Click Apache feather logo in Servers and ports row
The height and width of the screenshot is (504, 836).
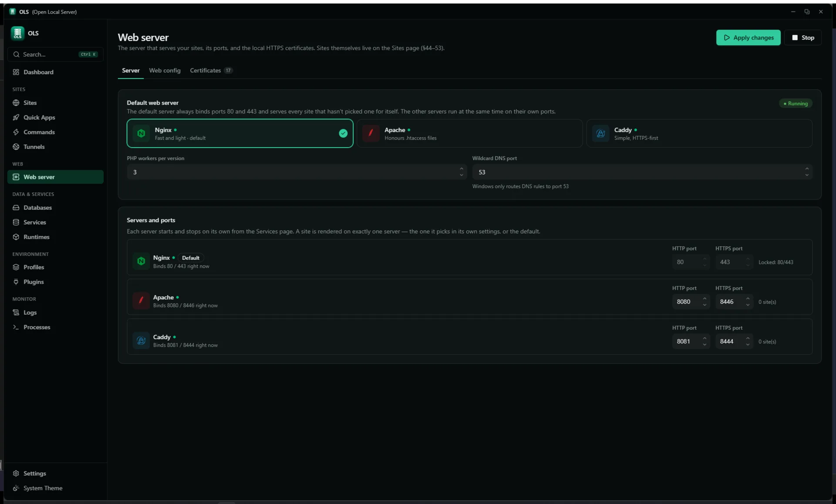click(x=141, y=301)
